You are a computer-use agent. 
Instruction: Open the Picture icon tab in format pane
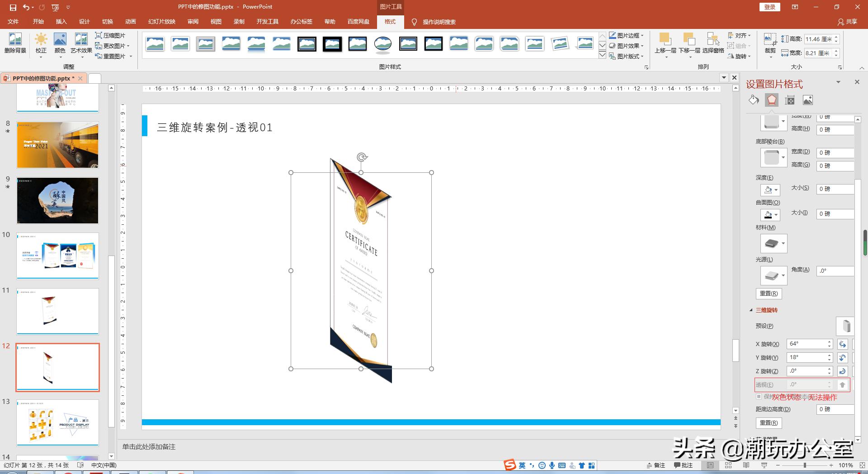click(x=808, y=100)
